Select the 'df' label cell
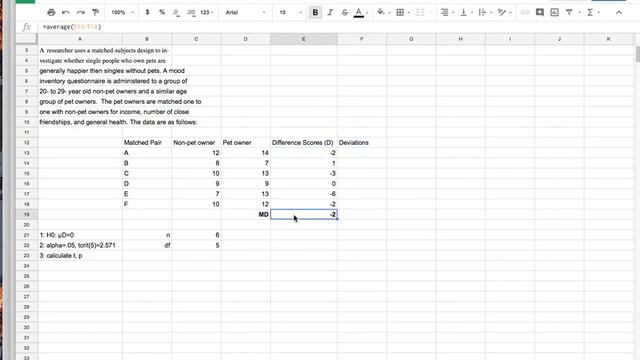640x360 pixels. click(x=147, y=245)
